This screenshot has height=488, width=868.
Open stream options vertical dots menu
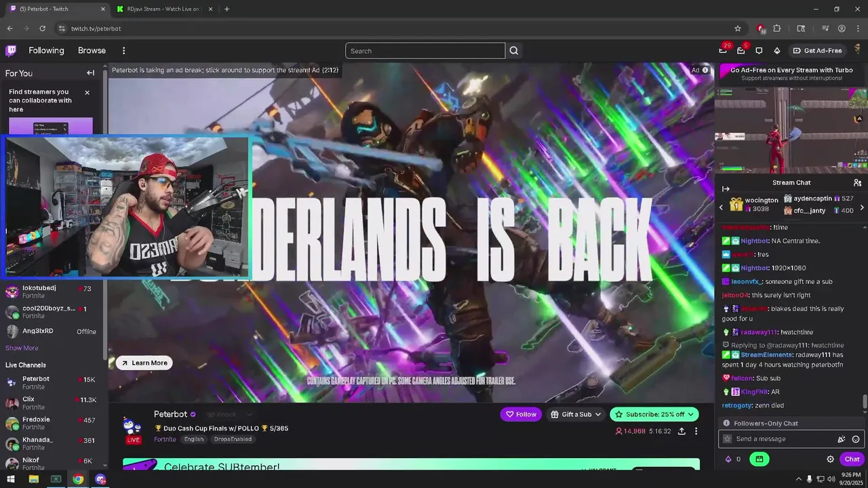[696, 431]
